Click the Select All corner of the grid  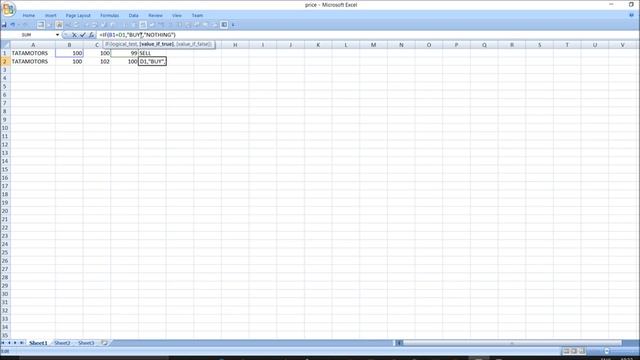(x=5, y=45)
